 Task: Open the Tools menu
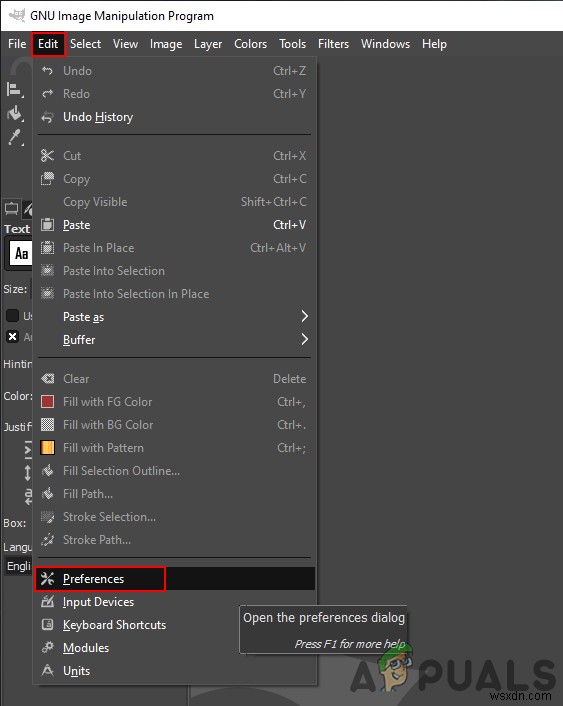[x=292, y=44]
